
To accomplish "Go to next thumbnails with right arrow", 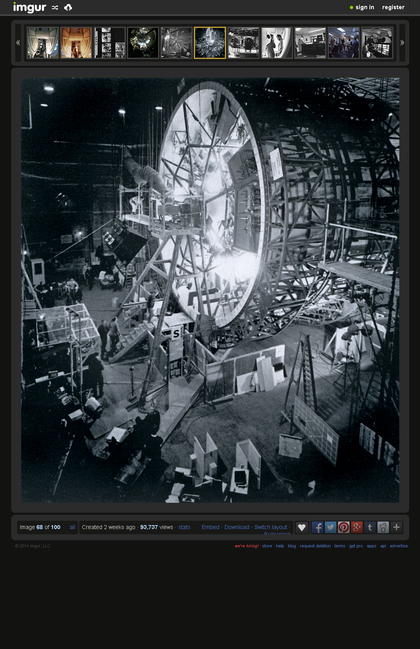I will (402, 43).
